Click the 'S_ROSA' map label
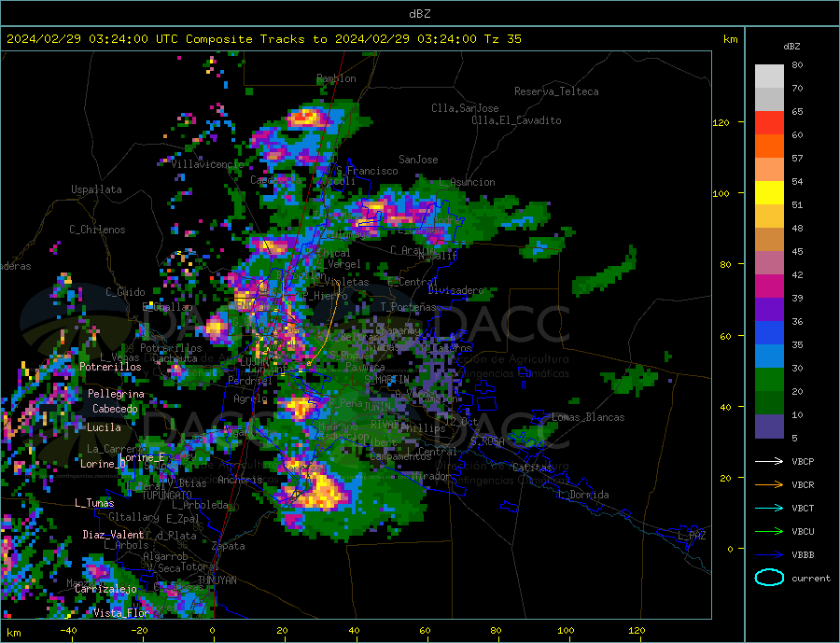Image resolution: width=840 pixels, height=643 pixels. (x=487, y=441)
